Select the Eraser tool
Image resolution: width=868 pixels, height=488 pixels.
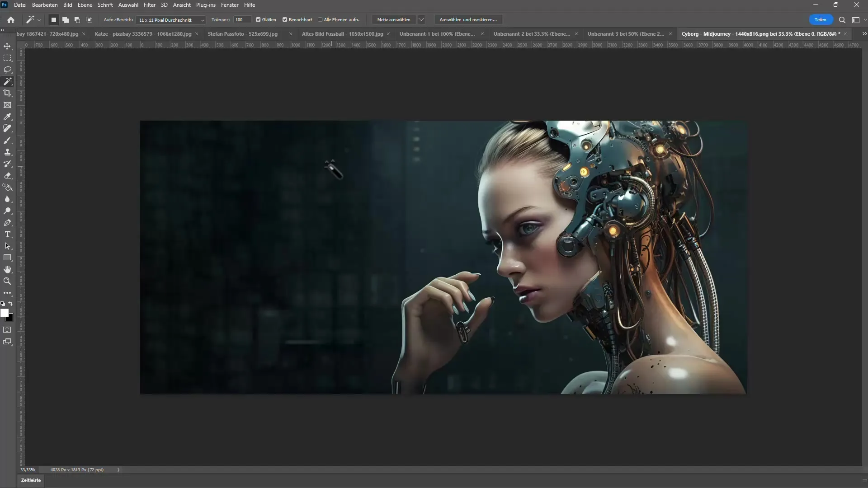pos(7,175)
